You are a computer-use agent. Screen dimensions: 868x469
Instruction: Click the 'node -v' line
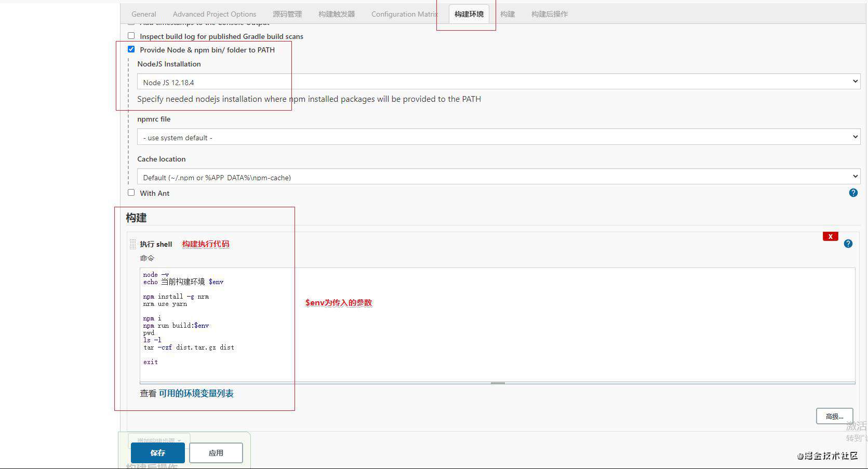(156, 275)
